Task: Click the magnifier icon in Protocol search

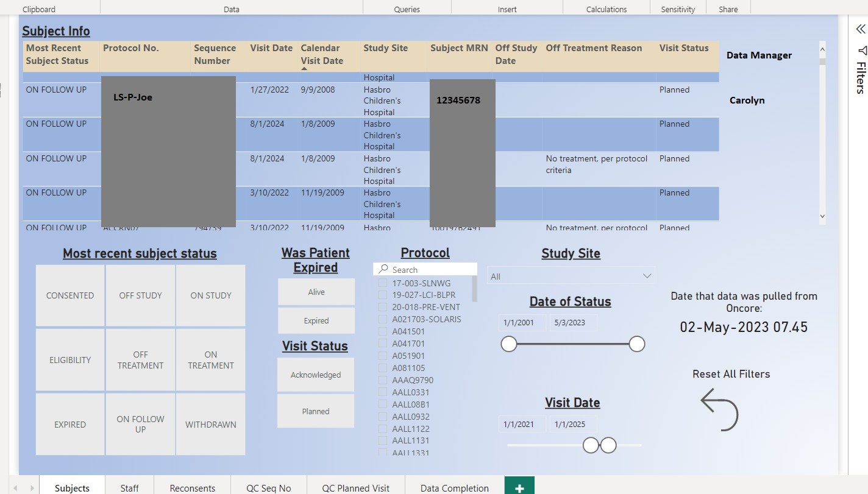Action: coord(383,269)
